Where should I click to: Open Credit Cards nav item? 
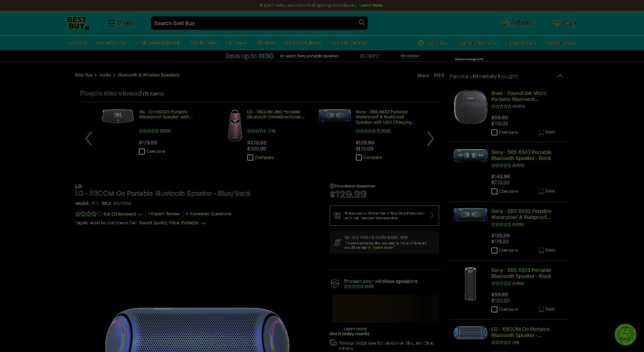point(203,43)
